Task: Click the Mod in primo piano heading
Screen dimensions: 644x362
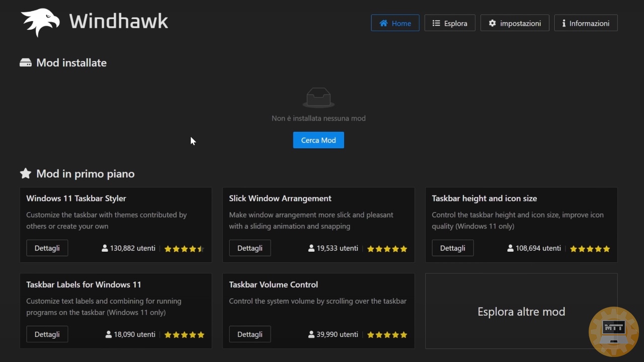Action: pyautogui.click(x=86, y=174)
